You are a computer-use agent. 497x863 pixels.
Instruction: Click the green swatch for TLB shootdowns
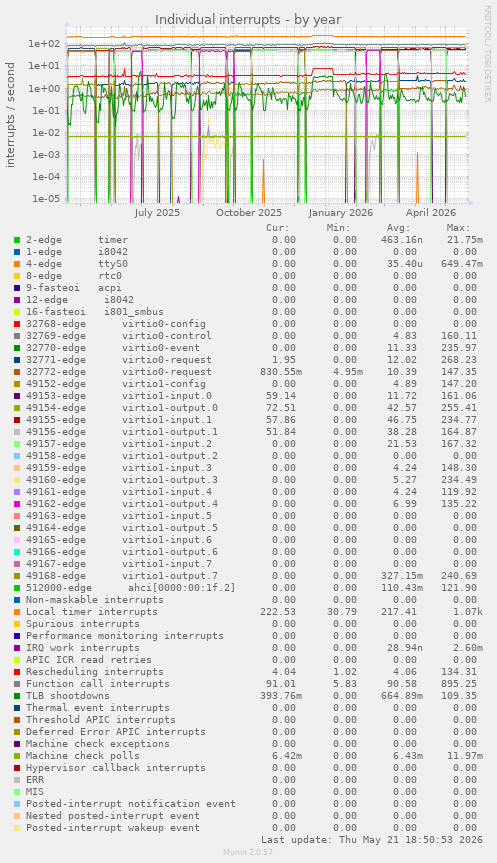(17, 696)
